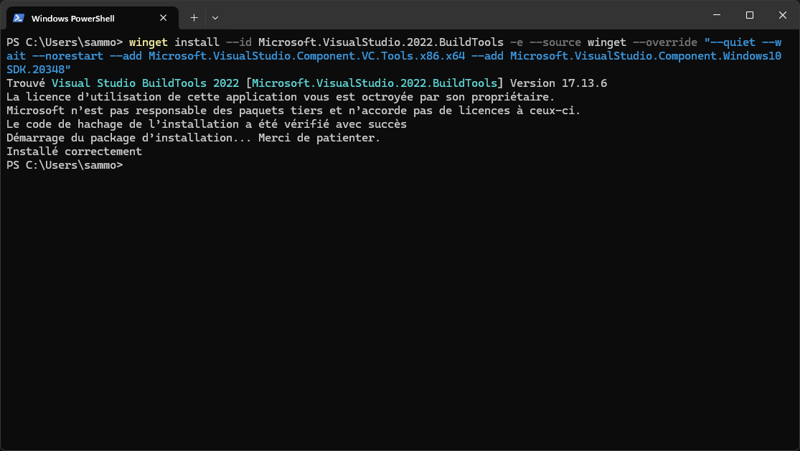
Task: Click the empty title bar area
Action: click(459, 15)
